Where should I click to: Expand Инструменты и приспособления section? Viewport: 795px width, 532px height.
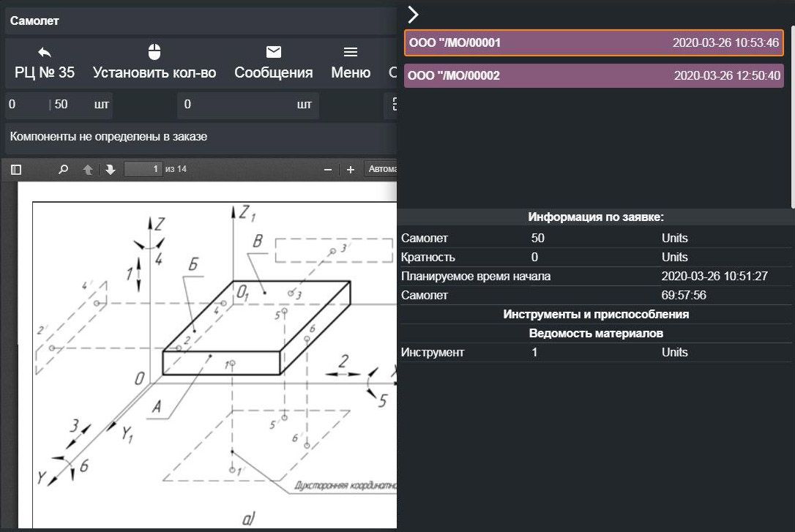pos(596,315)
